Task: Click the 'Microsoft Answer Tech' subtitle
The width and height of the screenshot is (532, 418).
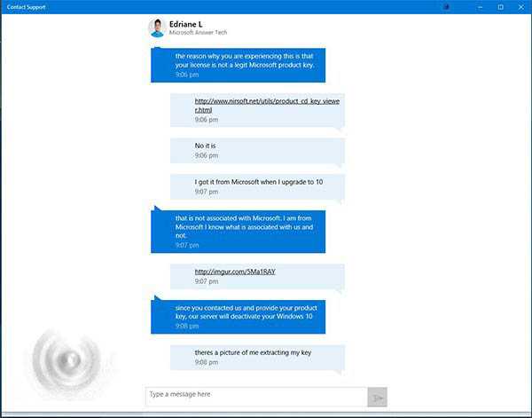Action: coord(198,33)
